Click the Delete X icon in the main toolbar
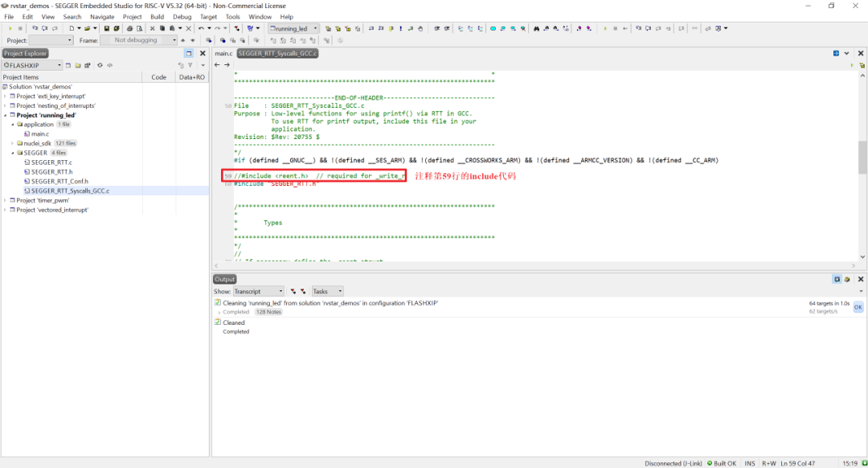This screenshot has height=468, width=868. coord(188,28)
